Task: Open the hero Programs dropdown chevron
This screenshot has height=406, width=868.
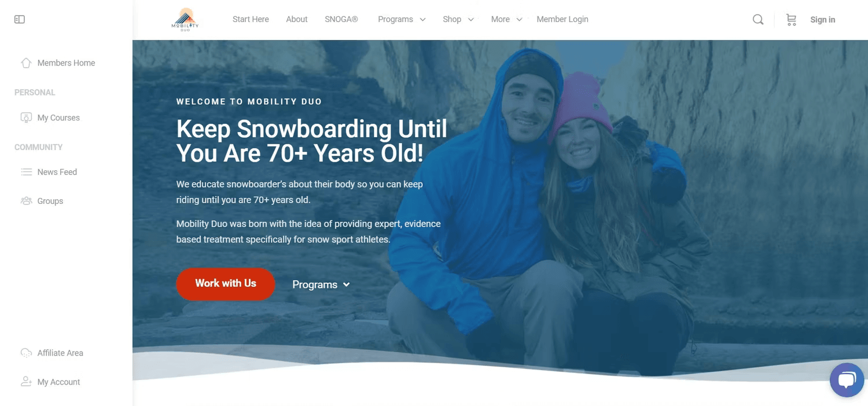Action: (347, 284)
